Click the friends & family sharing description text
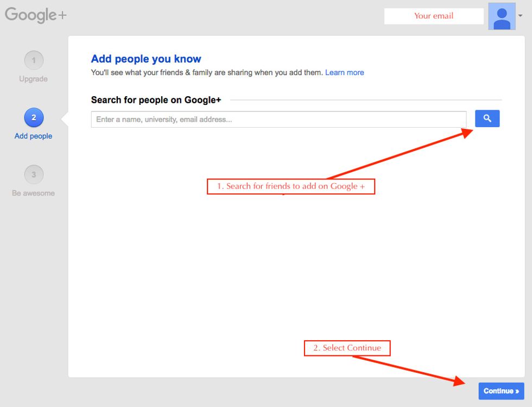532x407 pixels. (x=207, y=72)
